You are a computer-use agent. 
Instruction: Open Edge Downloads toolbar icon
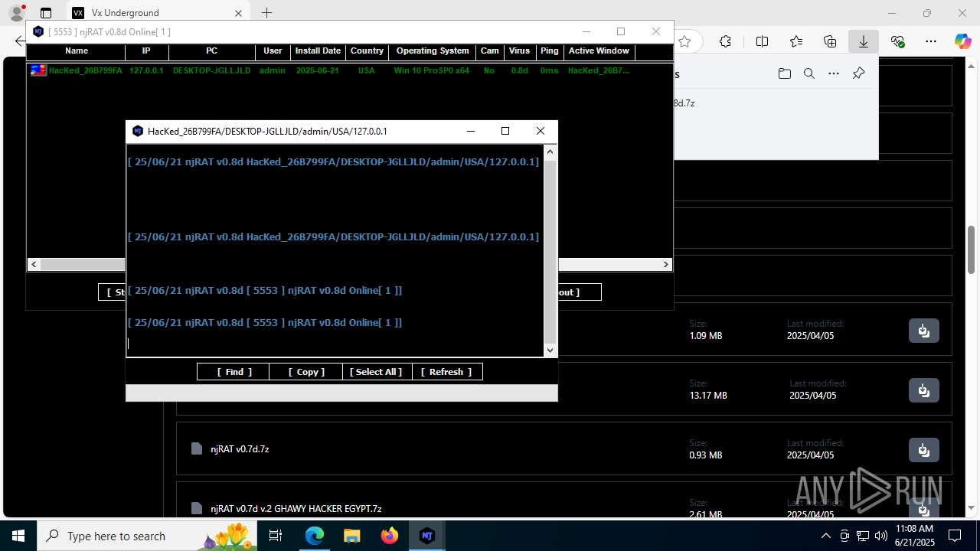(x=864, y=41)
